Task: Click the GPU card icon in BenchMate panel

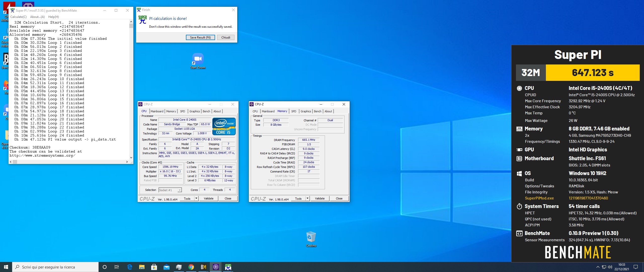Action: 519,150
